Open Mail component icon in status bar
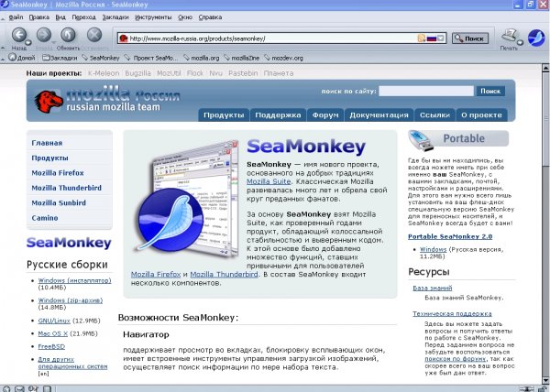550x392 pixels. (x=19, y=388)
